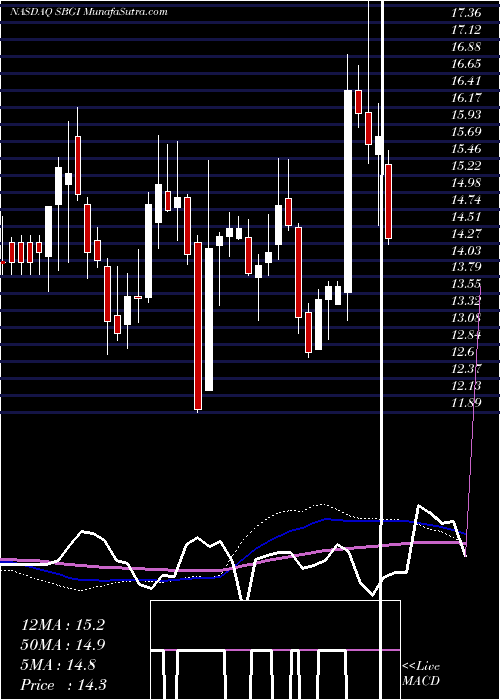The width and height of the screenshot is (500, 700).
Task: Click the NASDAQ SBGI MunafaSutra.com title text
Action: click(x=89, y=12)
